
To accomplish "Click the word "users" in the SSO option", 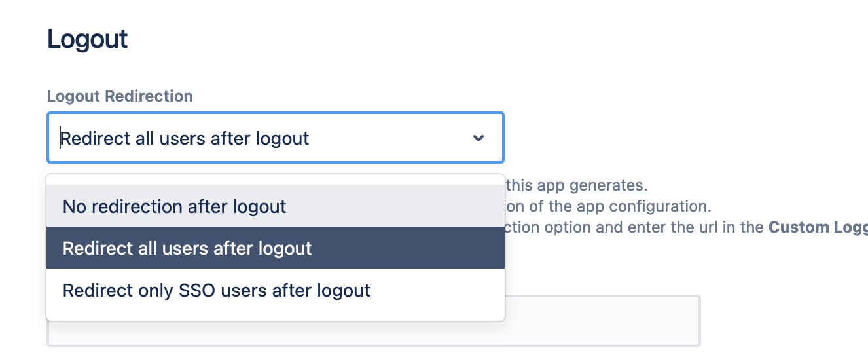I will point(241,290).
